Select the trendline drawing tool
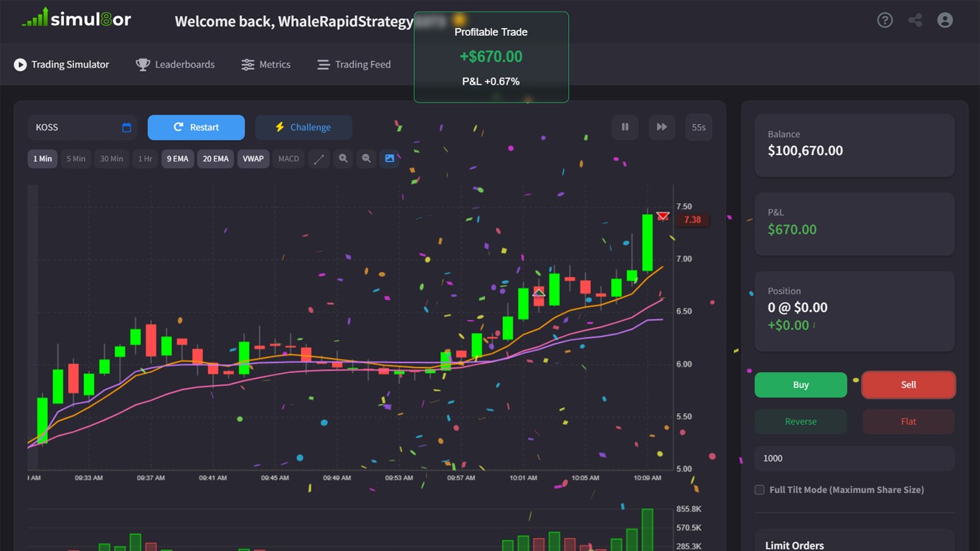This screenshot has width=980, height=551. click(x=319, y=159)
